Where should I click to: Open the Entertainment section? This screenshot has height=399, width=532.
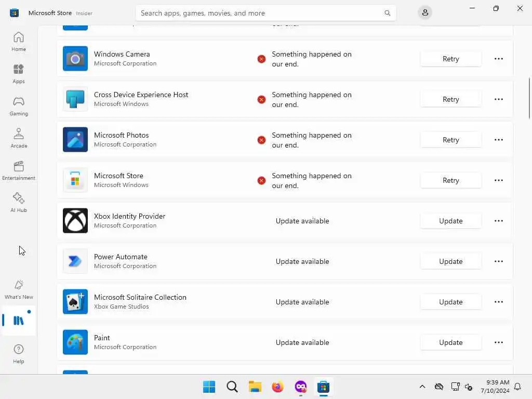point(19,170)
